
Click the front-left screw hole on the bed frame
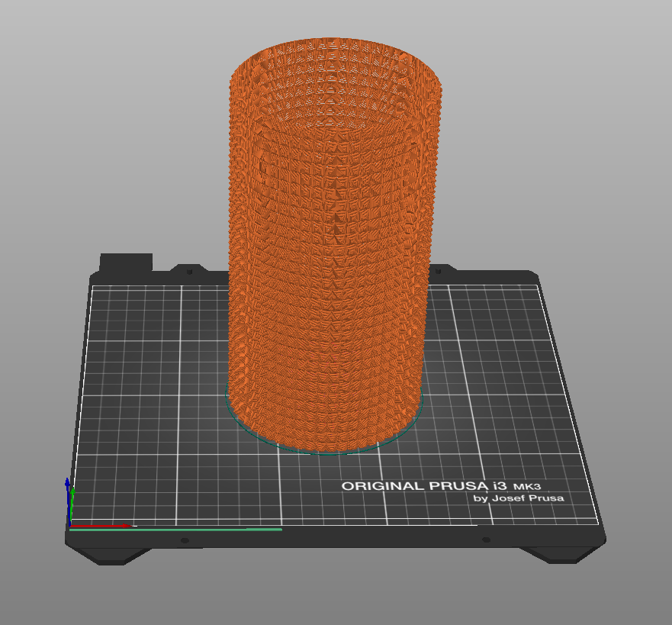(x=184, y=540)
